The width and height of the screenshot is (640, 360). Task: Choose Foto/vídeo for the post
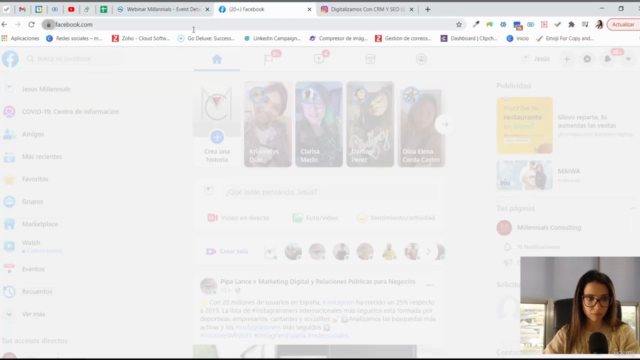coord(315,218)
